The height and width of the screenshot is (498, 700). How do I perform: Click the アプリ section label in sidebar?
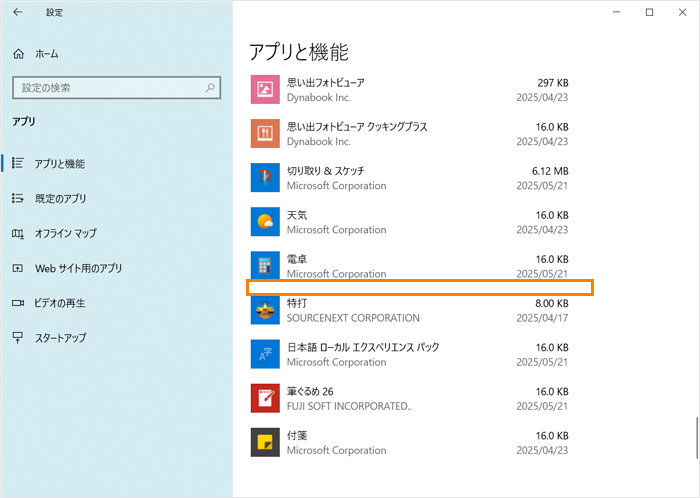(x=24, y=121)
